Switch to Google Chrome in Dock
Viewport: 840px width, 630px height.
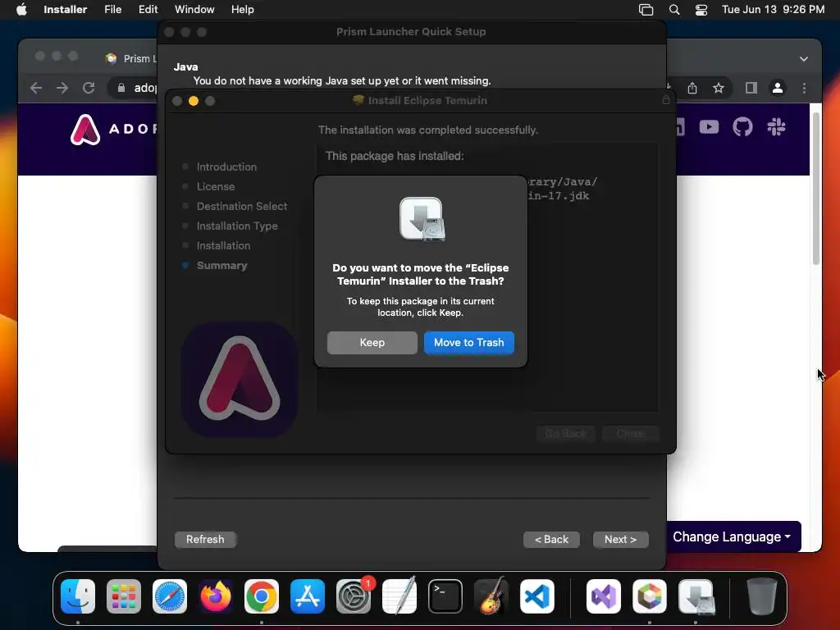click(262, 596)
